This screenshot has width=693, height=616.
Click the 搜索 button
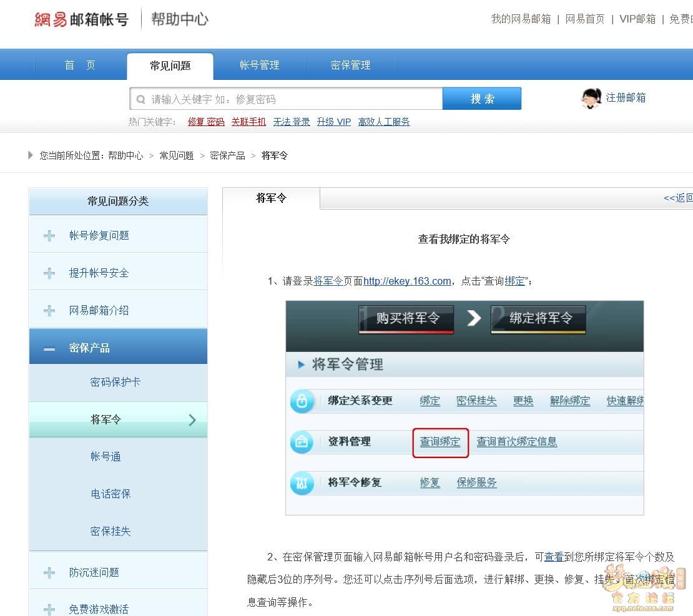(482, 99)
